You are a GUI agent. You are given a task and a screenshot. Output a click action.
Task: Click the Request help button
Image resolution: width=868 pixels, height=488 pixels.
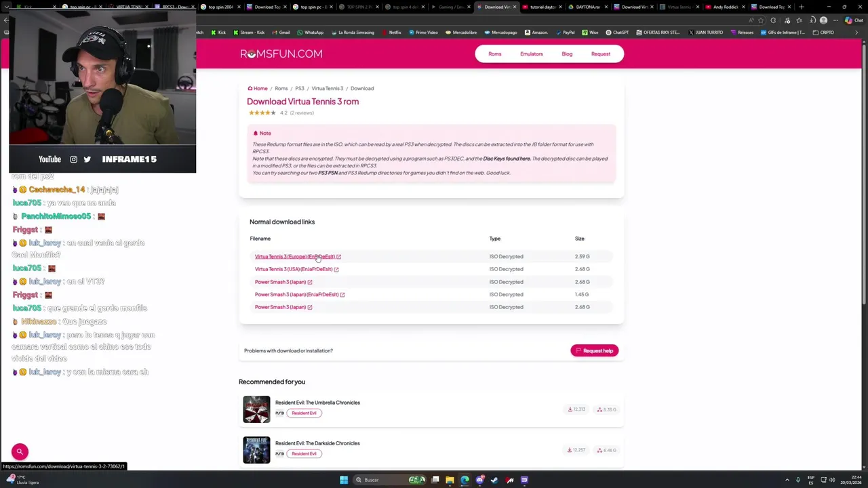(594, 350)
